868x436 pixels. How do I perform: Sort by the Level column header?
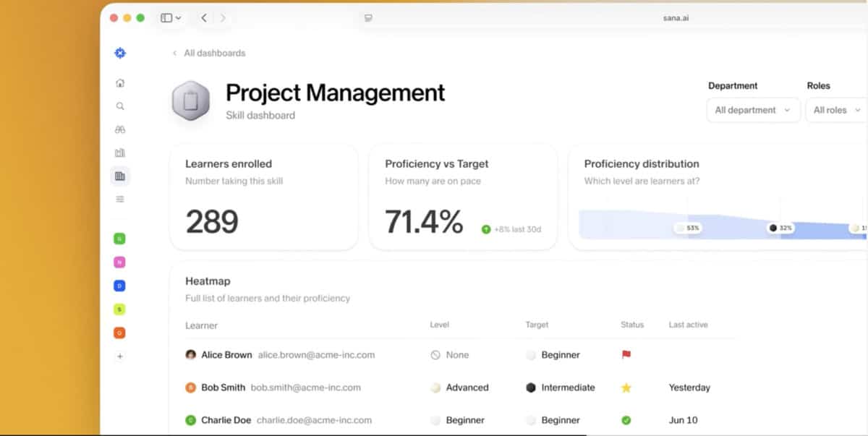pyautogui.click(x=439, y=325)
